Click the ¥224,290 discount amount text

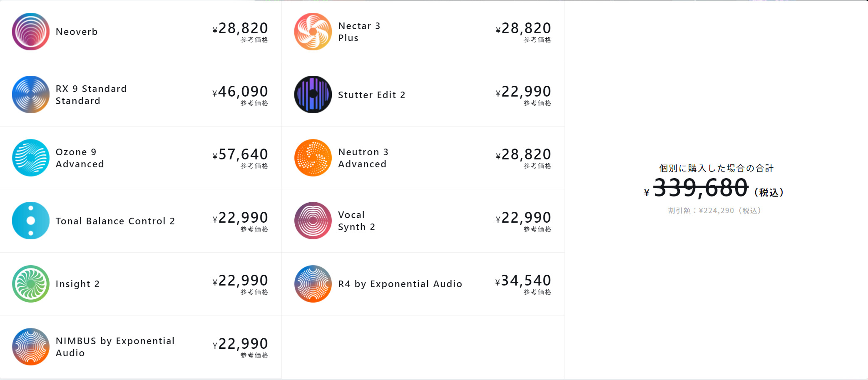(715, 211)
